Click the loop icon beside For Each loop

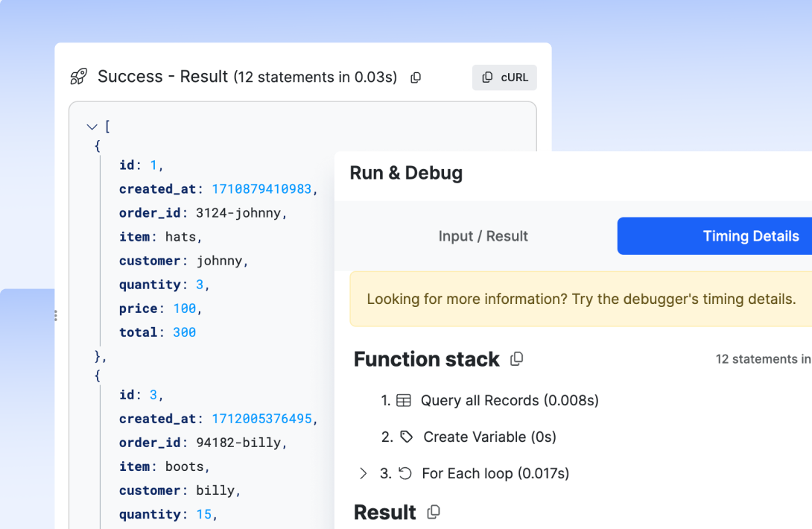(406, 473)
